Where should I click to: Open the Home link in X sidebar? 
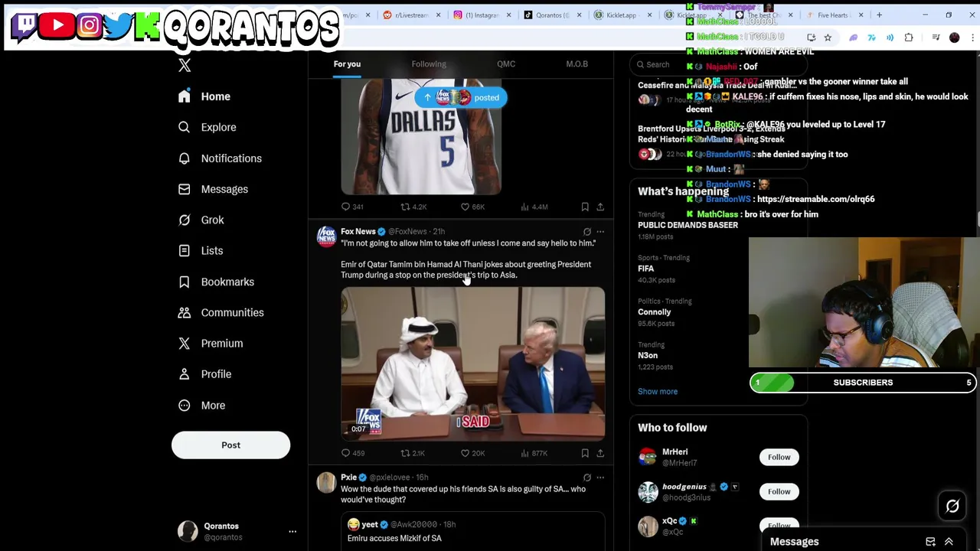[x=204, y=96]
